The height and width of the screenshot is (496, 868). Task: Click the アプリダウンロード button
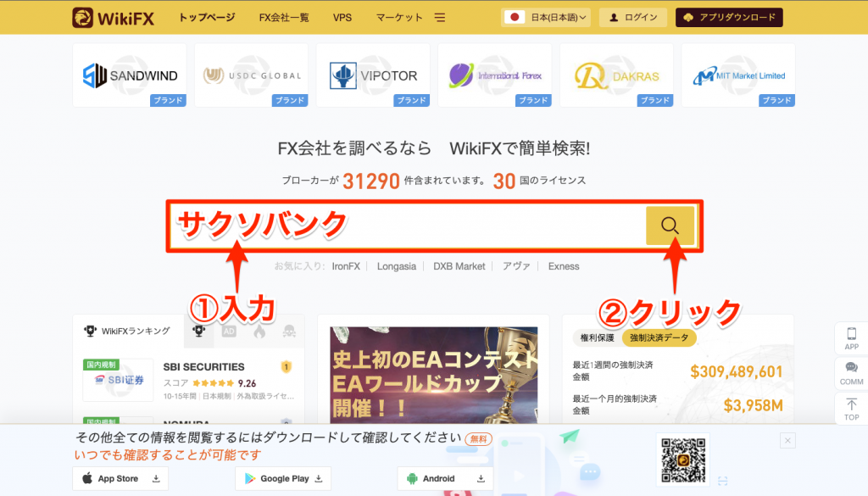pos(729,17)
